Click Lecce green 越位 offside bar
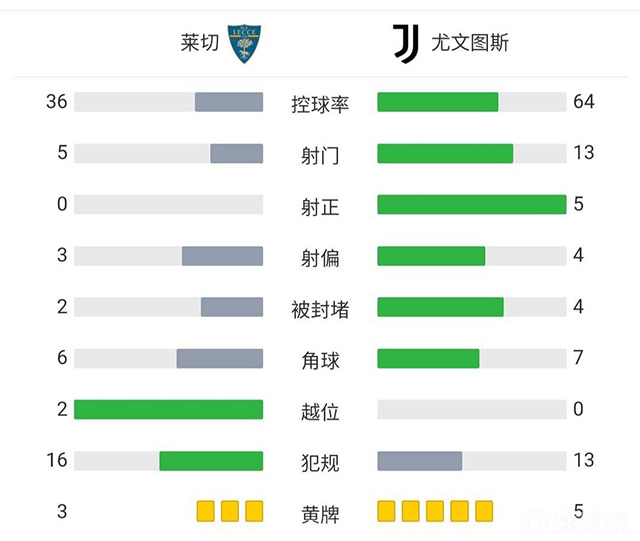 point(168,409)
